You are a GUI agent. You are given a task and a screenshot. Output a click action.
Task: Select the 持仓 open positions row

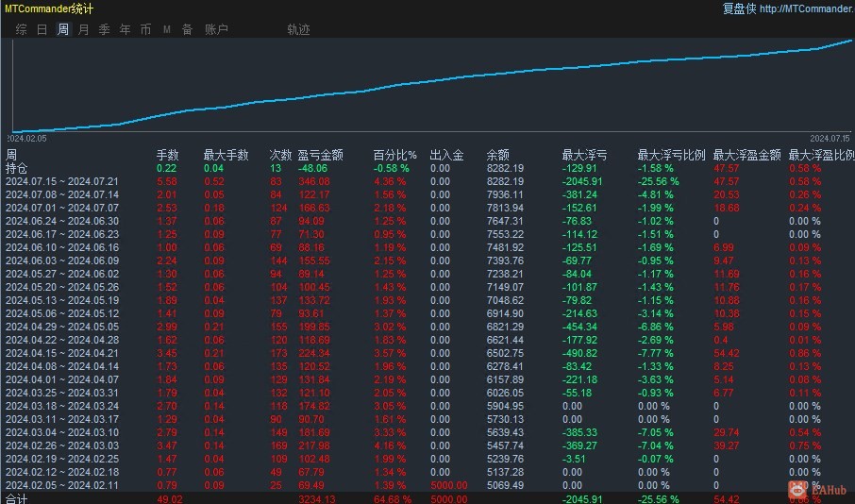[427, 168]
